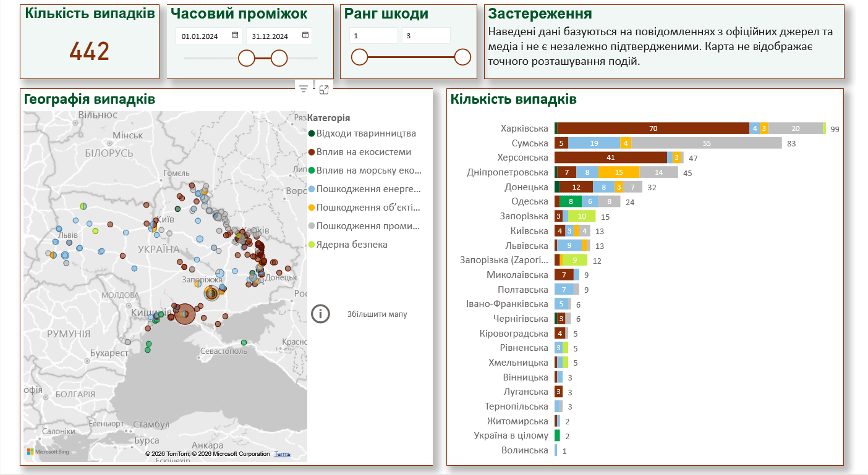Open focus mode for the map visual
The image size is (868, 475).
pyautogui.click(x=324, y=90)
